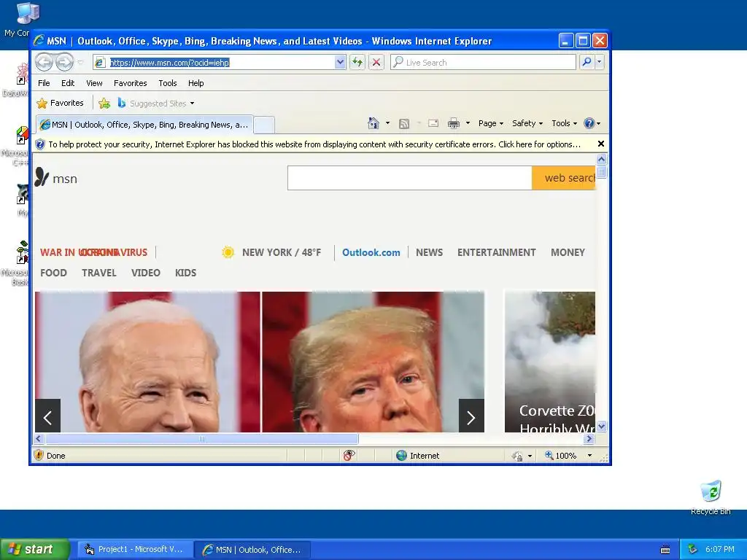Click the Live Search magnifier button
Image resolution: width=747 pixels, height=560 pixels.
coord(587,62)
